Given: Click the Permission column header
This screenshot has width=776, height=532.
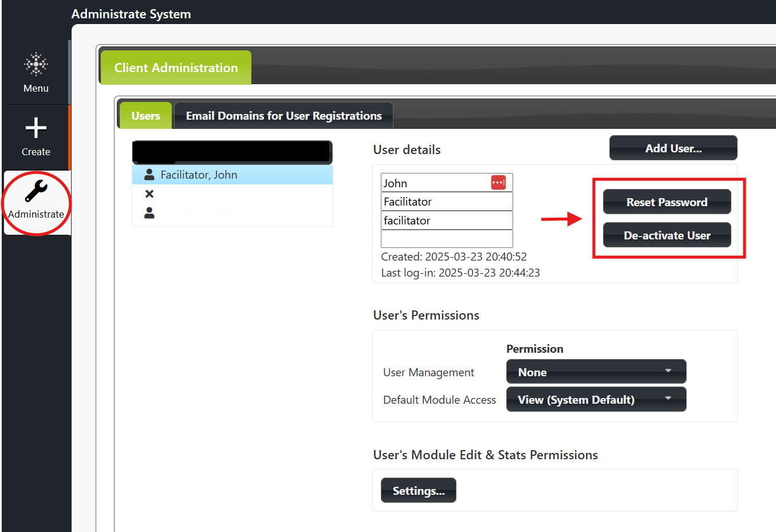Looking at the screenshot, I should pyautogui.click(x=534, y=349).
